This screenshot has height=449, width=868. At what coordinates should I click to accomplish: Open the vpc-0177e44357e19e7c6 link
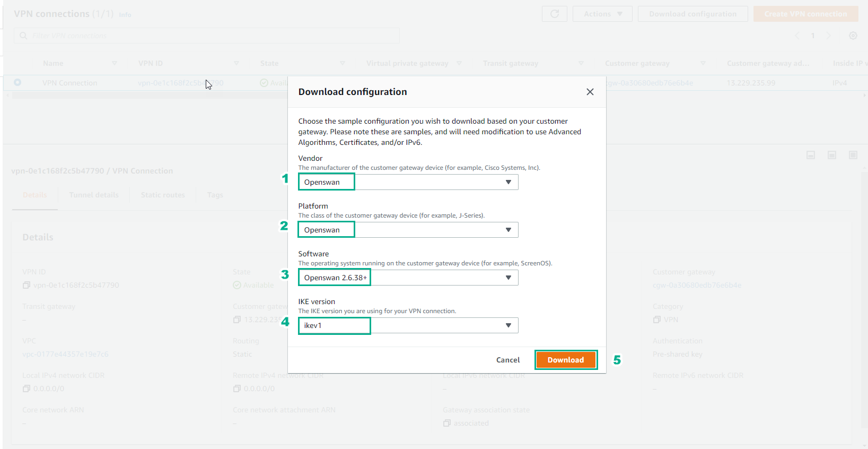(65, 354)
